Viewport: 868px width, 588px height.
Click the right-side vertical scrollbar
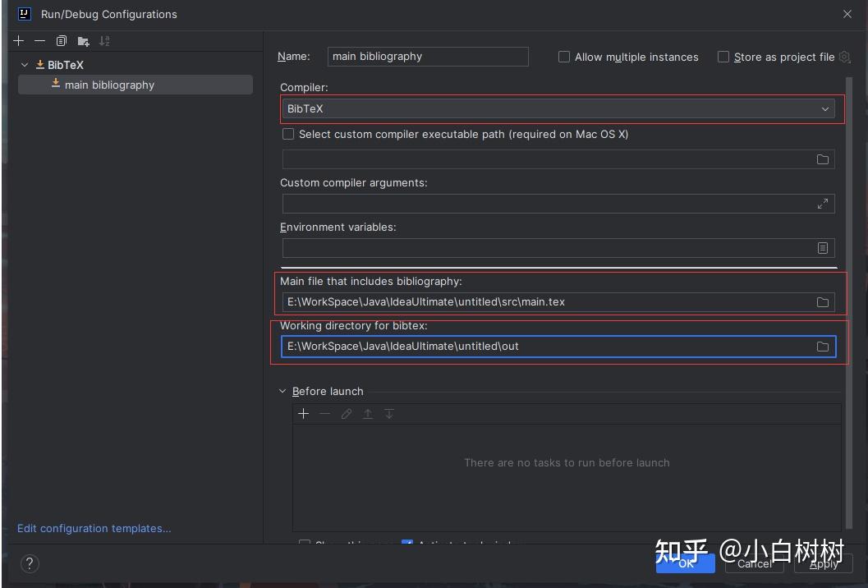(x=849, y=301)
